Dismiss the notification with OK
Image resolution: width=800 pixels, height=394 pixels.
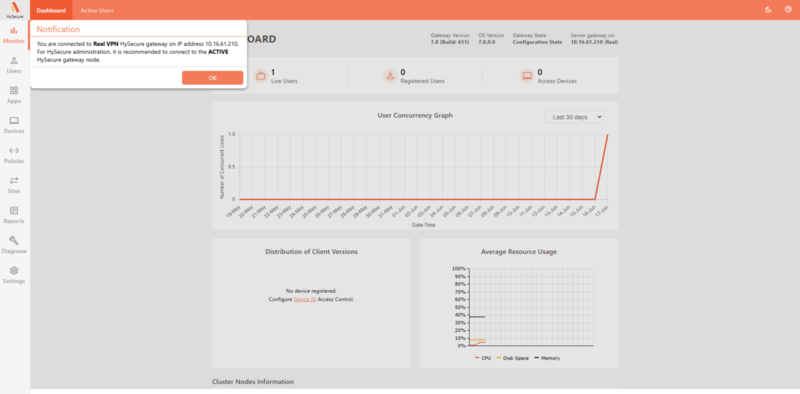212,78
